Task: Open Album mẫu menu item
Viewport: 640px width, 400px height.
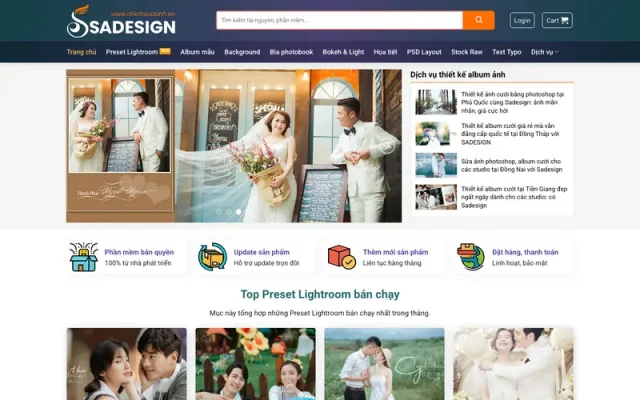Action: pyautogui.click(x=198, y=52)
